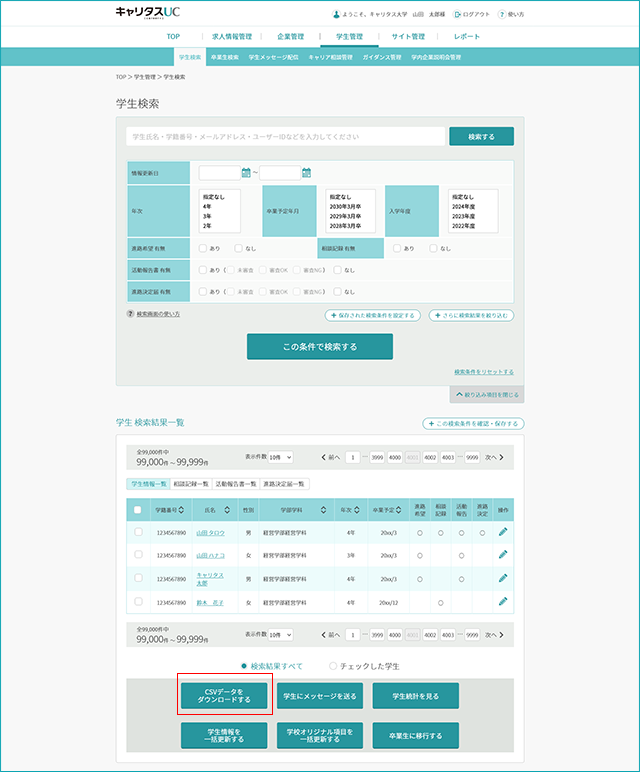
Task: Tick the select-all checkbox in table header
Action: (138, 510)
